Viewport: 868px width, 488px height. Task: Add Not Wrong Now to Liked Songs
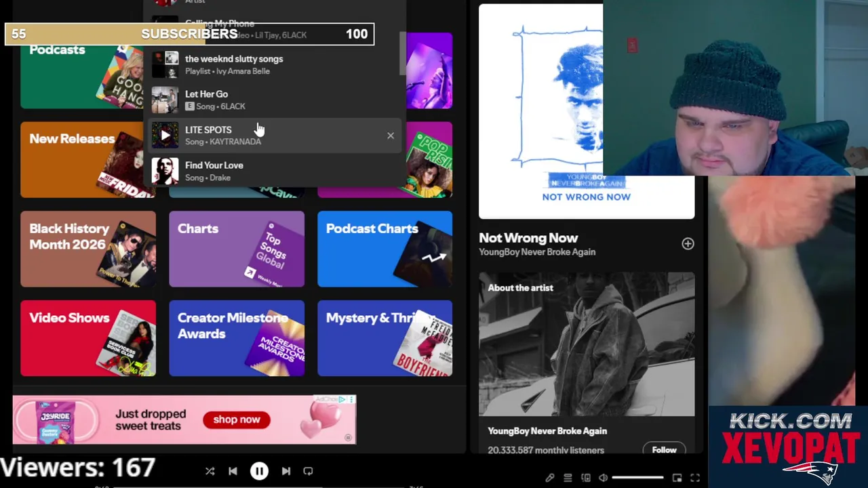point(688,244)
